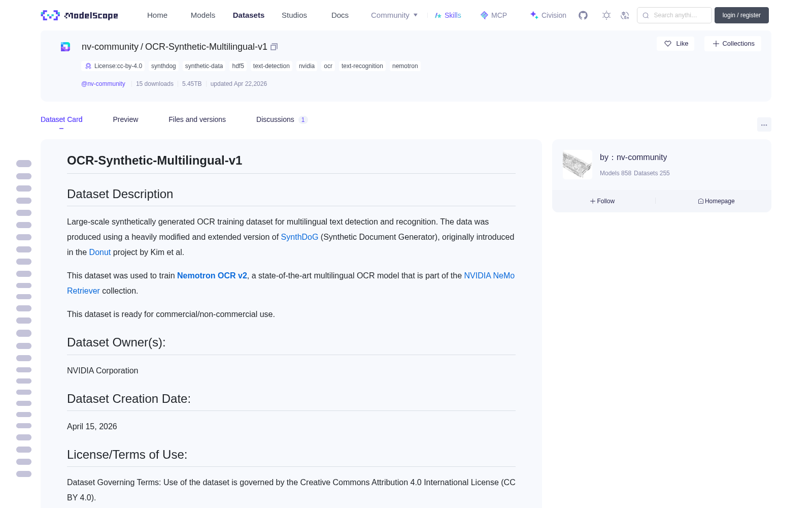Follow the nv-community organization

coord(602,201)
